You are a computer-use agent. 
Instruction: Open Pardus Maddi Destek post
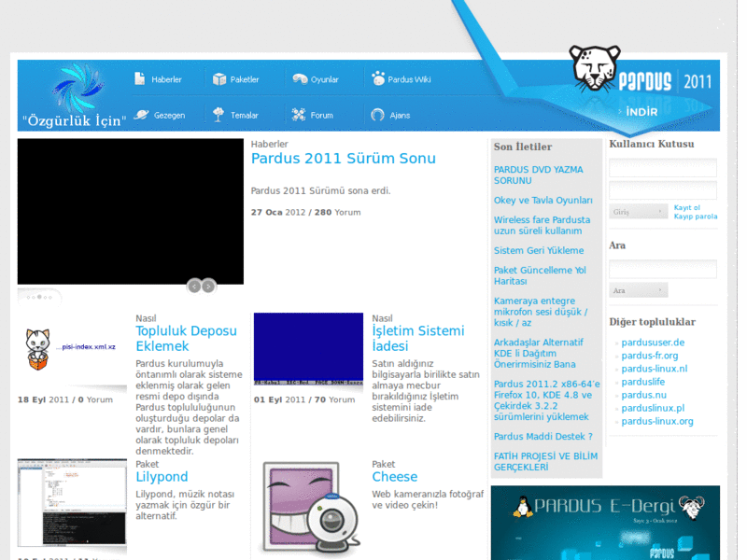point(543,437)
